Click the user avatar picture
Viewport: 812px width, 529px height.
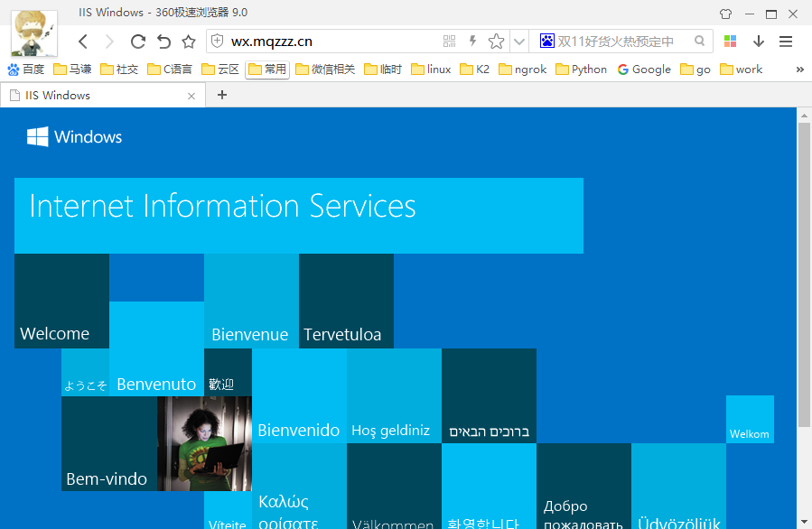pos(34,32)
